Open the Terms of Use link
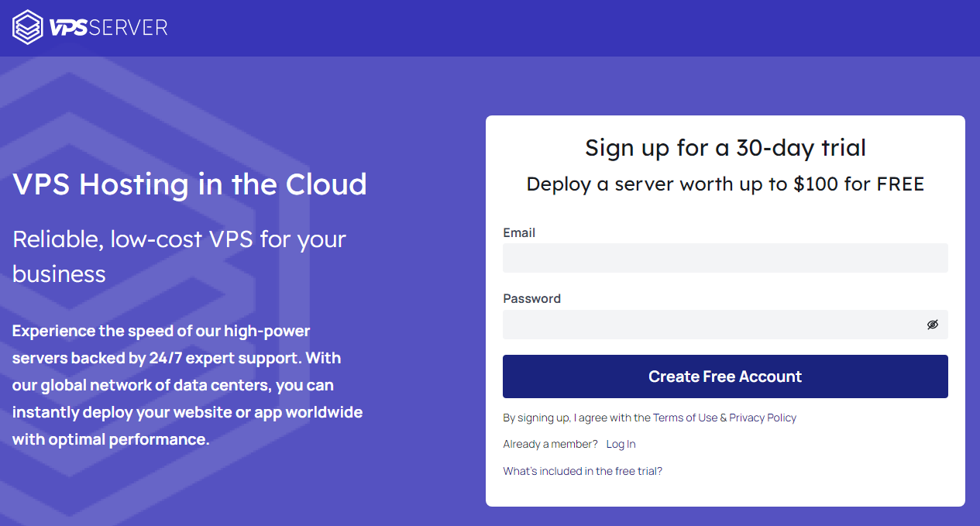 (x=685, y=418)
